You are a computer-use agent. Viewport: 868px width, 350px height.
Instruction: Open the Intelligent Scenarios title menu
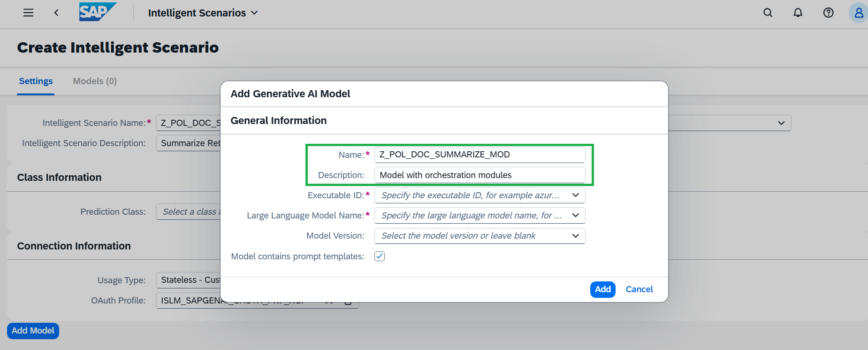203,13
